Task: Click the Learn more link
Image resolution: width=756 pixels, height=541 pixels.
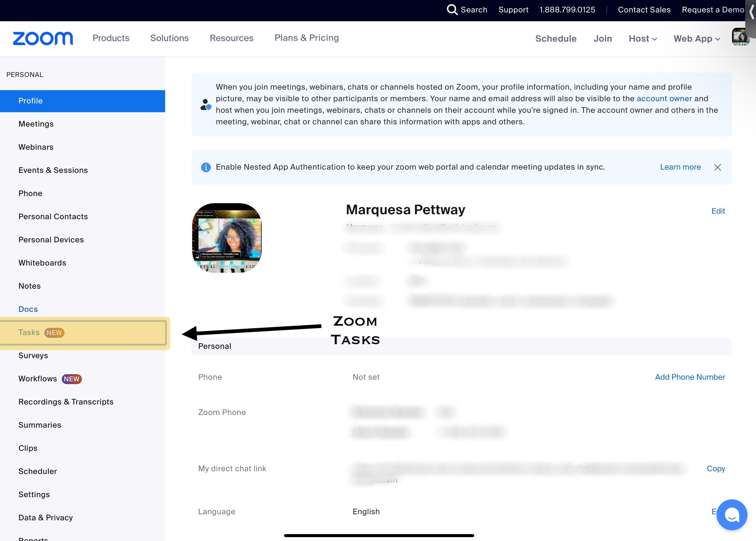Action: (x=680, y=167)
